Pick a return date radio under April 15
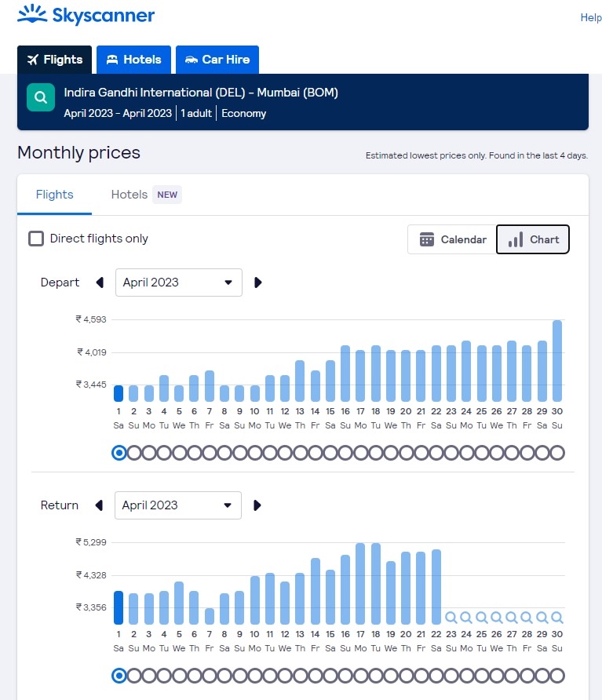The height and width of the screenshot is (700, 602). pos(330,675)
